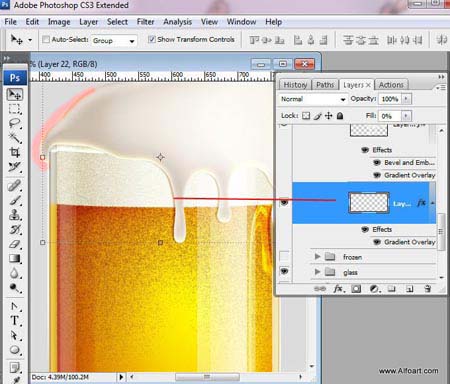Delete layer with trash icon
Screen dimensions: 450x384
coord(428,289)
